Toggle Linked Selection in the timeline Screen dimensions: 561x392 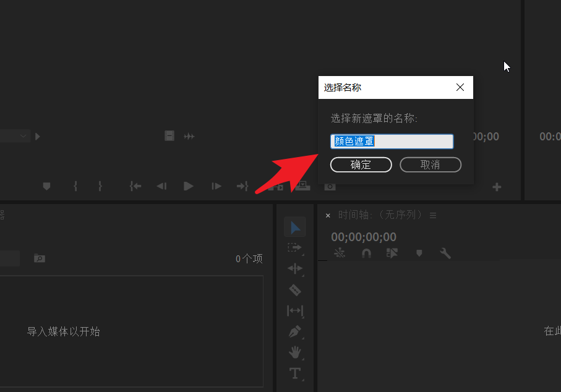pyautogui.click(x=340, y=254)
